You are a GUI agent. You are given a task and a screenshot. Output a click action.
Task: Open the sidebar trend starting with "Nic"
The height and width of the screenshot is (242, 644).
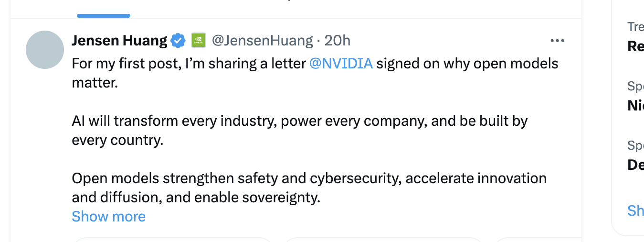tap(635, 105)
